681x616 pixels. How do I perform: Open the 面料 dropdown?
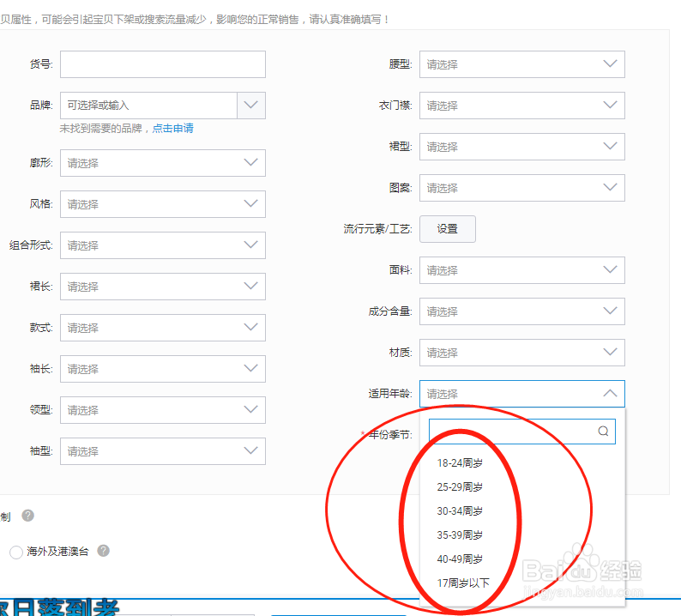pos(522,270)
